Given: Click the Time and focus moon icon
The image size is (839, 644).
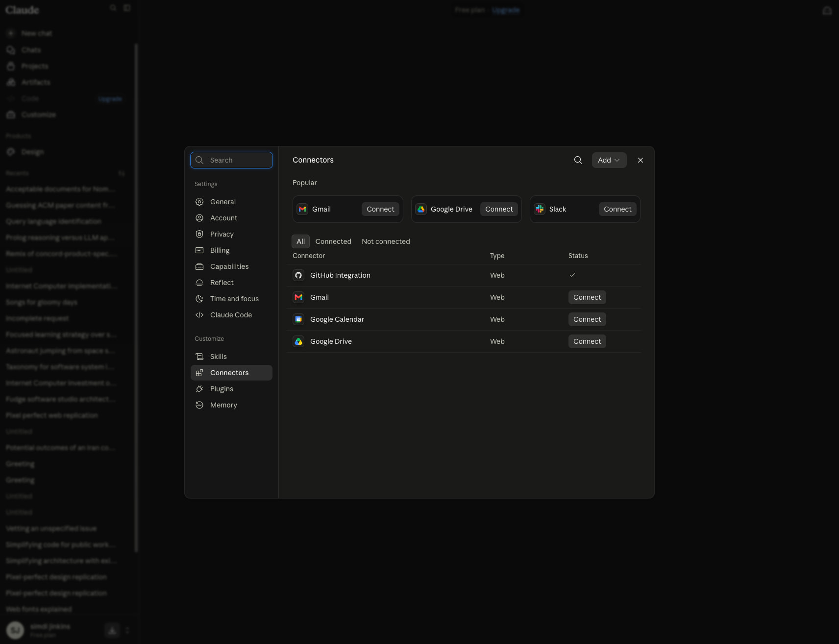Looking at the screenshot, I should (x=199, y=299).
